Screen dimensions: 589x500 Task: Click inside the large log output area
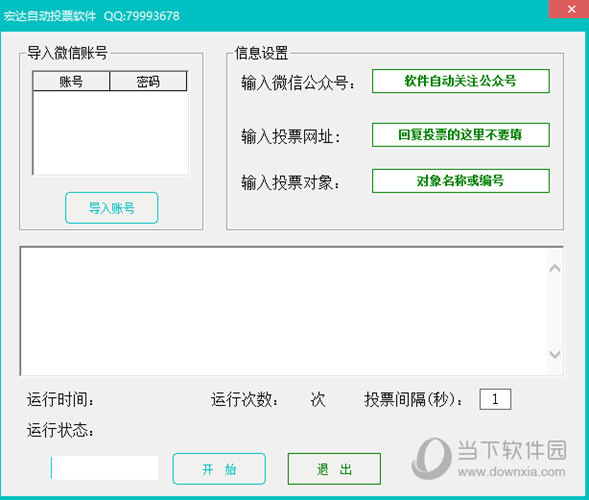click(284, 311)
